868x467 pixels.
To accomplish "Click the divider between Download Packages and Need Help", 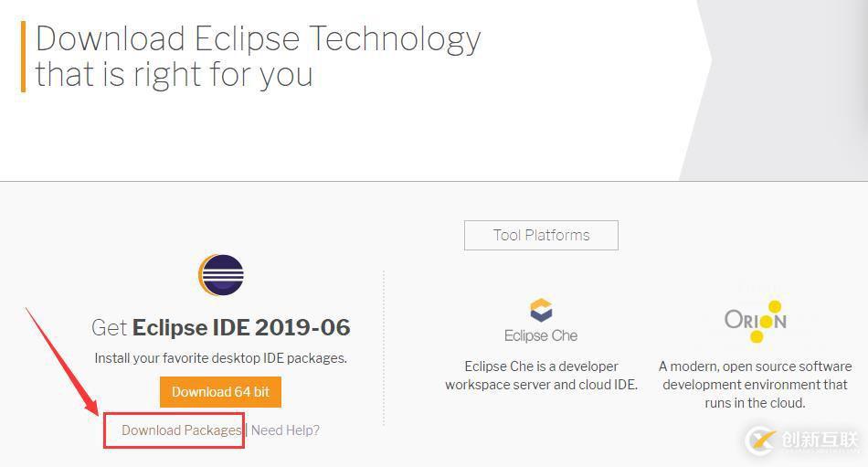I will click(x=246, y=430).
